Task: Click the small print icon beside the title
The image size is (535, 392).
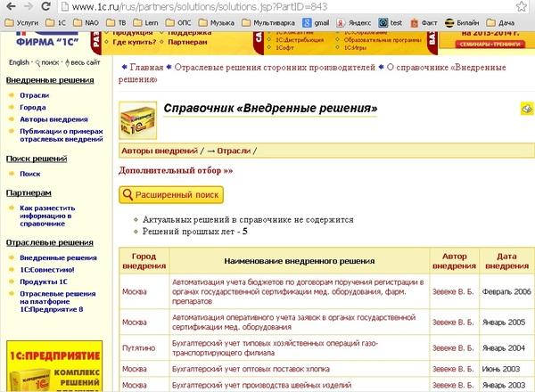Action: pyautogui.click(x=526, y=109)
